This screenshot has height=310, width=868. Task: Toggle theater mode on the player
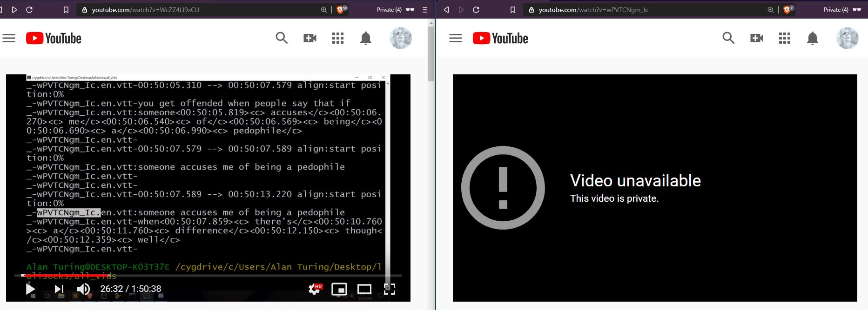[364, 289]
